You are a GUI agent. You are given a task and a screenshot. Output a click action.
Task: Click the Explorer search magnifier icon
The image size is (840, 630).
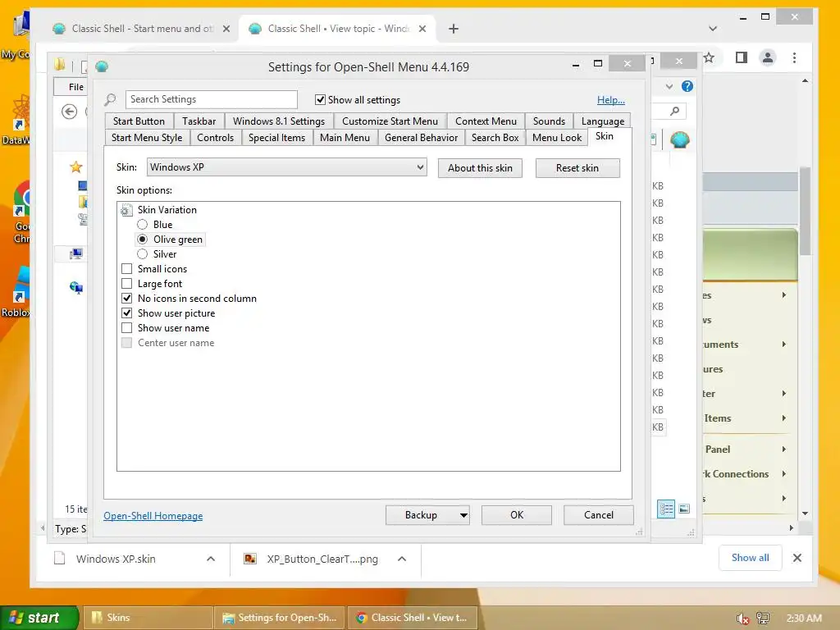coord(675,111)
